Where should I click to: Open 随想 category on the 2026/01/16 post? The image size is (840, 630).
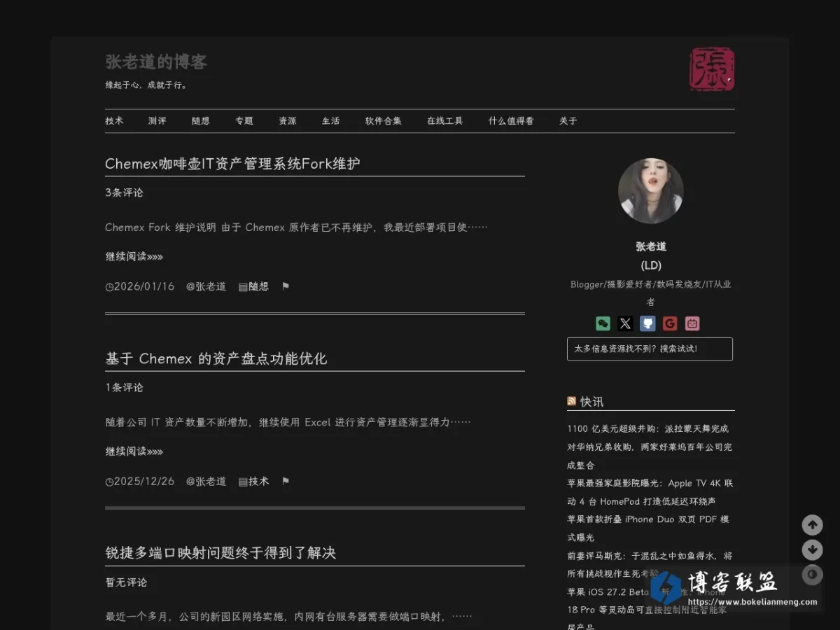click(259, 286)
